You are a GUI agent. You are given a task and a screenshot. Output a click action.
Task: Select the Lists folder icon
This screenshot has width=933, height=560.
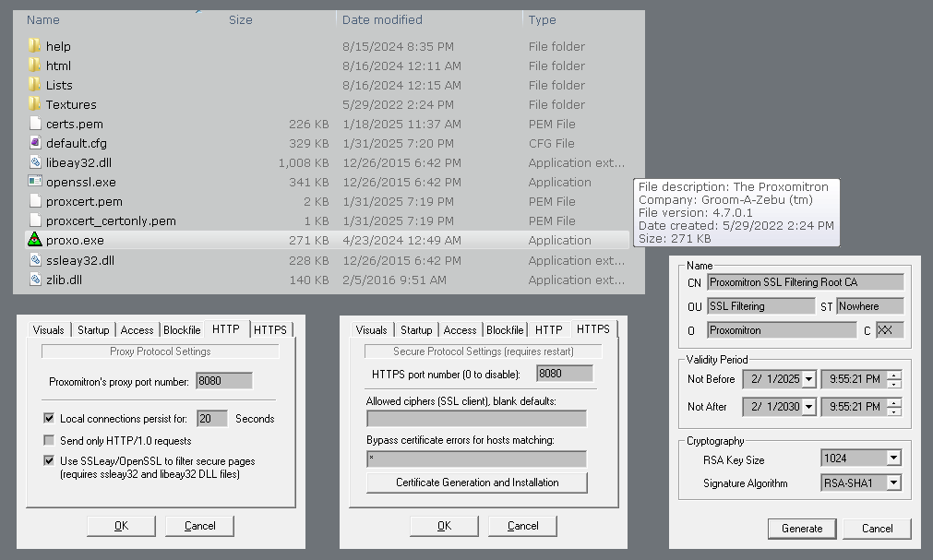pyautogui.click(x=34, y=85)
